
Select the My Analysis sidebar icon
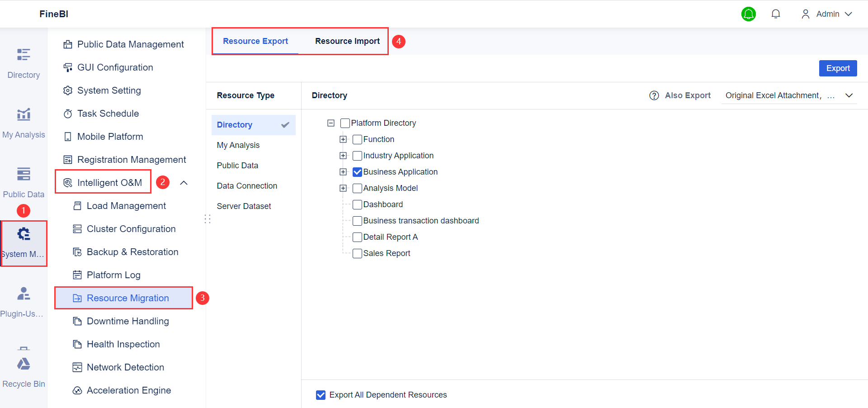pos(24,122)
